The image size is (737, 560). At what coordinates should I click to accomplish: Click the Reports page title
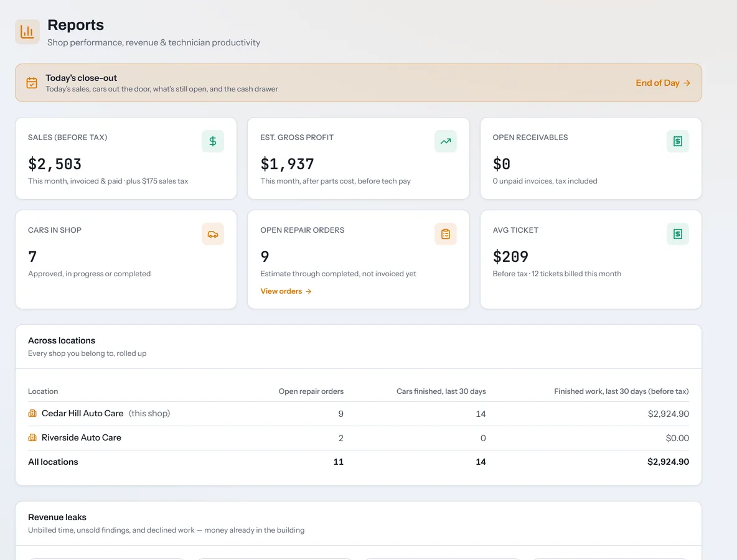[x=76, y=25]
